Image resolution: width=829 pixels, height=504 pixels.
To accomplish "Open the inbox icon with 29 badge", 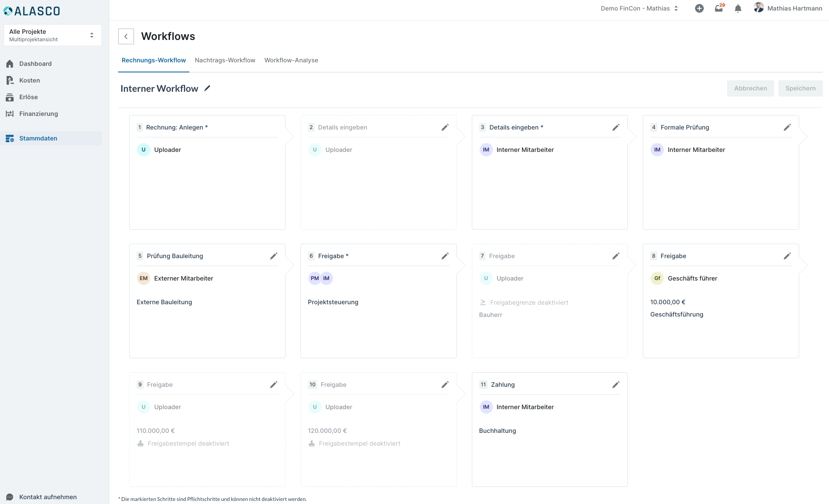I will click(718, 8).
